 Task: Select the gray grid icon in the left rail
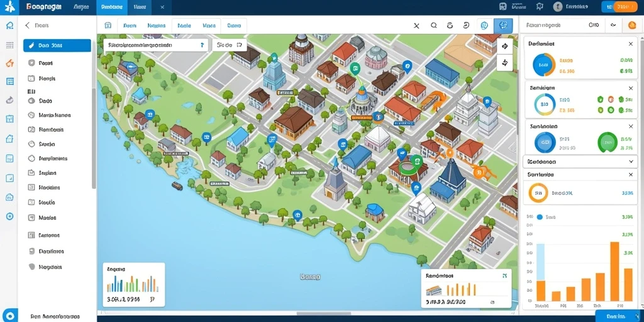[9, 45]
